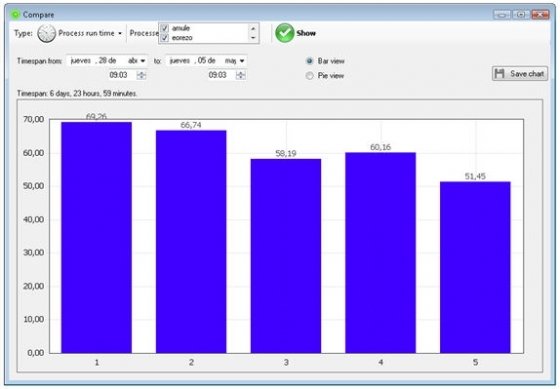Click the start time 09:03 stepper arrows
Image resolution: width=560 pixels, height=389 pixels.
(142, 75)
